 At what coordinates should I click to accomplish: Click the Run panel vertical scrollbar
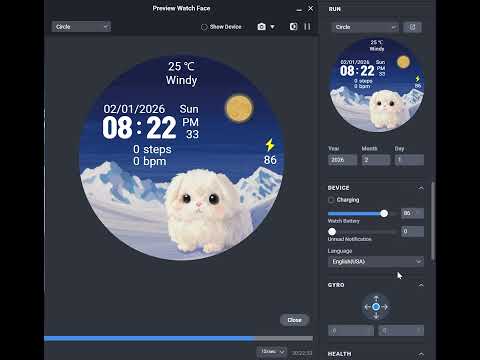tap(433, 221)
